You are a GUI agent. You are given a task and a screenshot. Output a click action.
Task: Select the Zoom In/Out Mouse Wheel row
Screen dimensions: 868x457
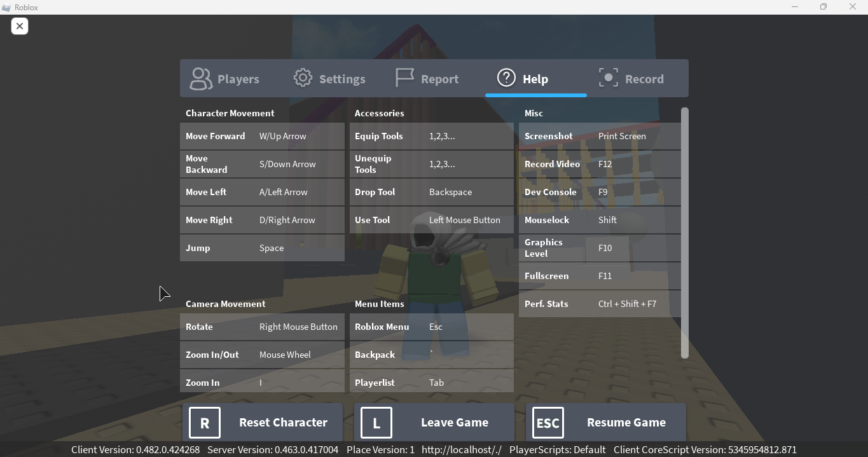pos(262,355)
